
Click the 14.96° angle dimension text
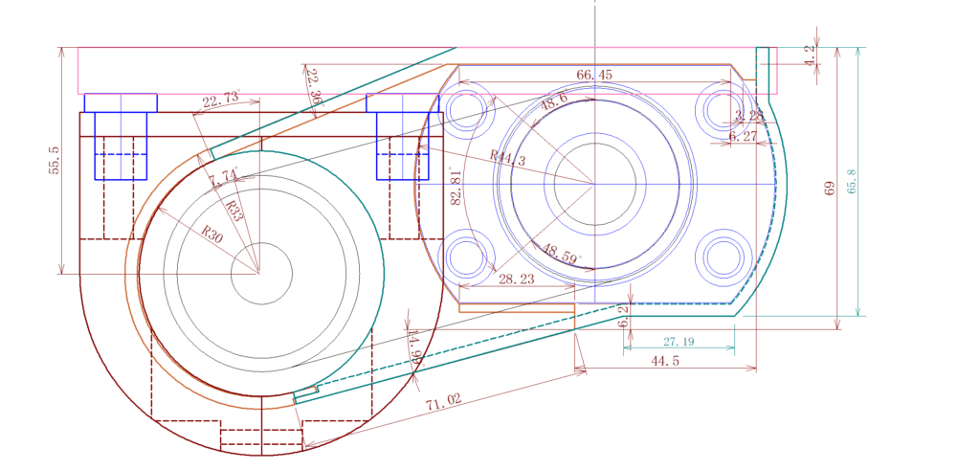(415, 349)
